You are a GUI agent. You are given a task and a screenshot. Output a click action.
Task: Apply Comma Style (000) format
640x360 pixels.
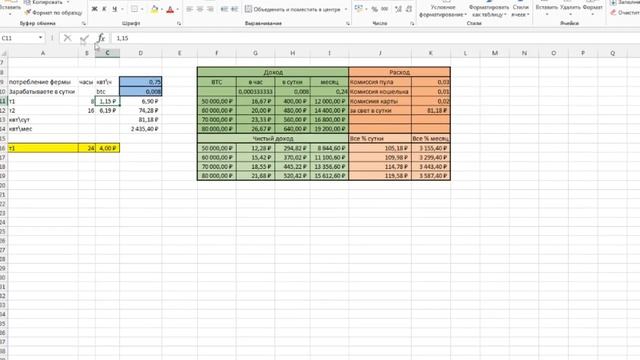(x=384, y=9)
